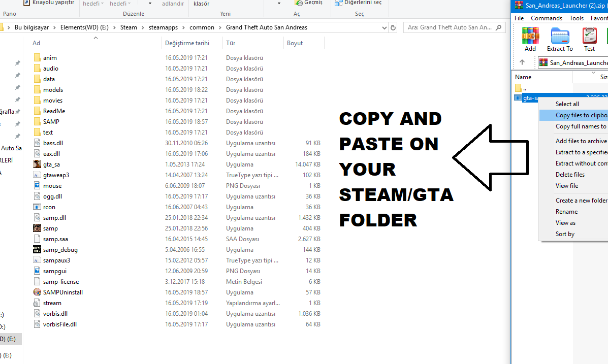Select the gta-sa file row in WinRAR
This screenshot has width=608, height=364.
[x=560, y=97]
